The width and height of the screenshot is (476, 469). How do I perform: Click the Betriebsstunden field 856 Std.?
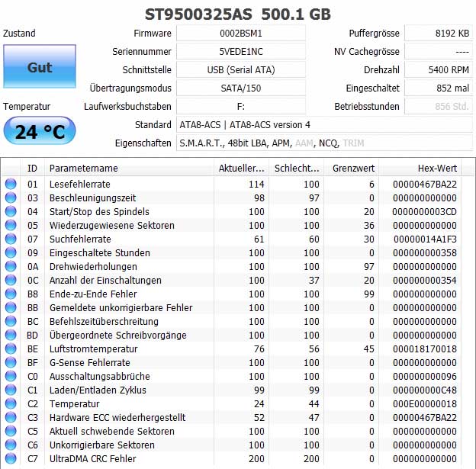439,106
